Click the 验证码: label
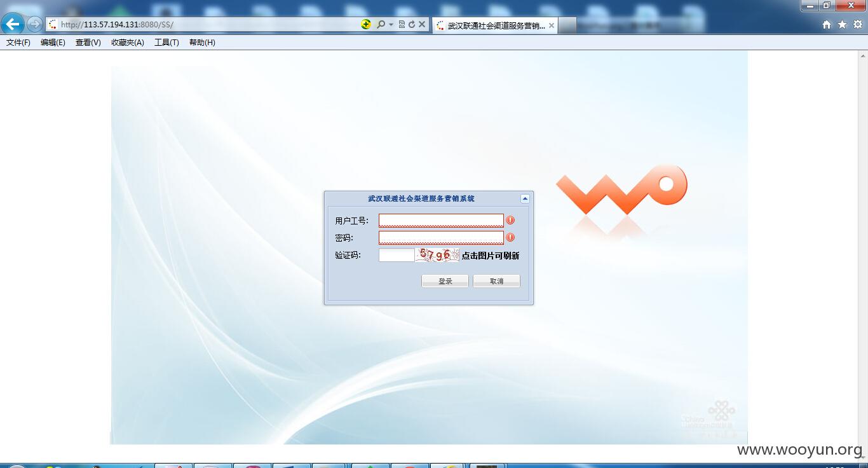This screenshot has width=868, height=468. click(348, 255)
